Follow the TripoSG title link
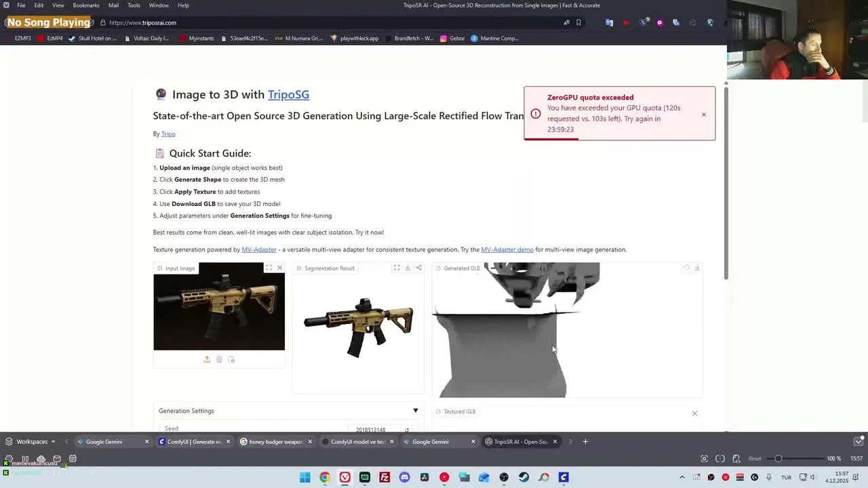Image resolution: width=868 pixels, height=488 pixels. pos(288,95)
